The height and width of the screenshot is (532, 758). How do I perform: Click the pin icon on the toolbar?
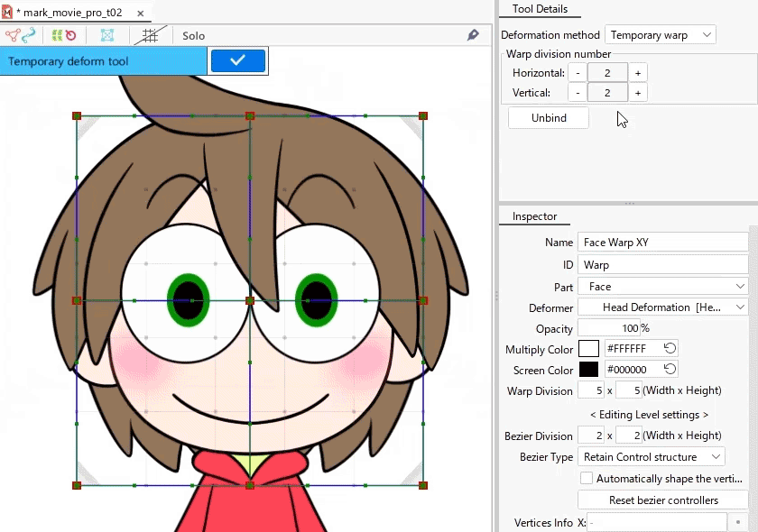click(x=473, y=35)
